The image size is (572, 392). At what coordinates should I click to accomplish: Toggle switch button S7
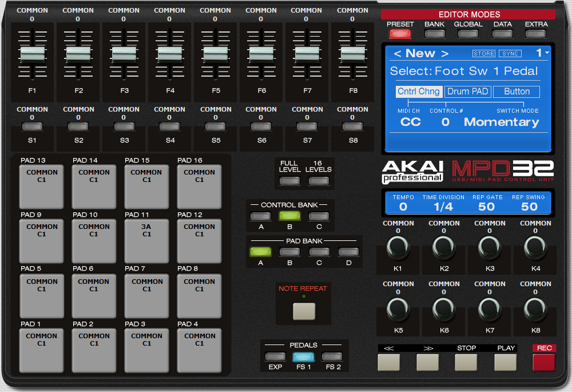pos(307,126)
